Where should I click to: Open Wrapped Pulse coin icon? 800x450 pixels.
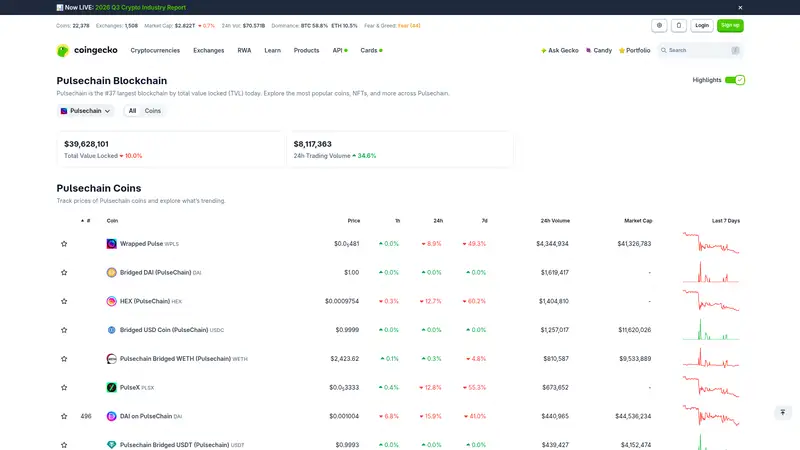pyautogui.click(x=111, y=244)
